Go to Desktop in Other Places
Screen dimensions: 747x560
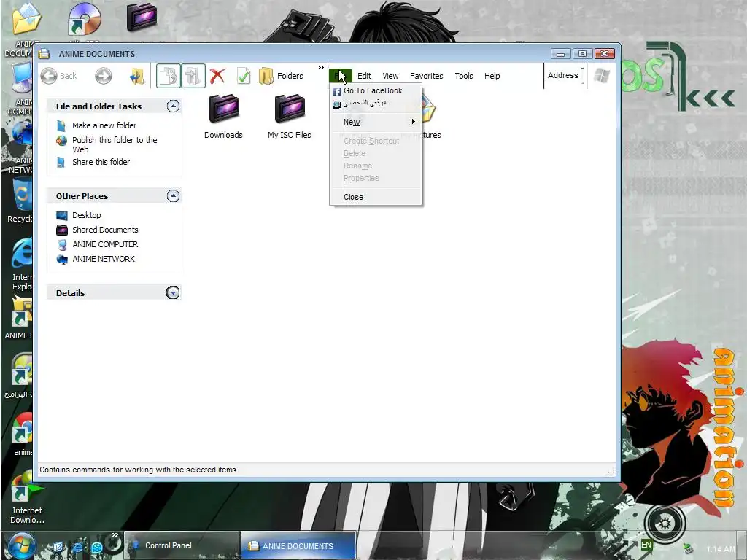86,215
